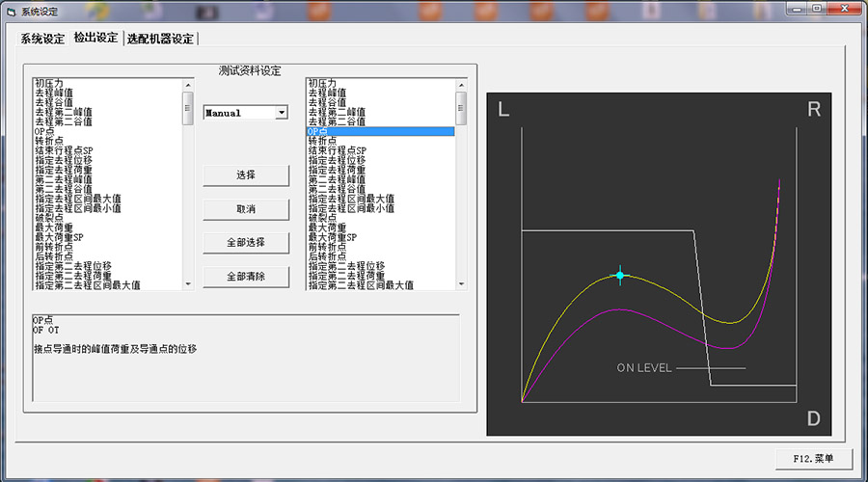The width and height of the screenshot is (868, 482).
Task: Select 结束行程点SP in the left list
Action: click(x=65, y=150)
